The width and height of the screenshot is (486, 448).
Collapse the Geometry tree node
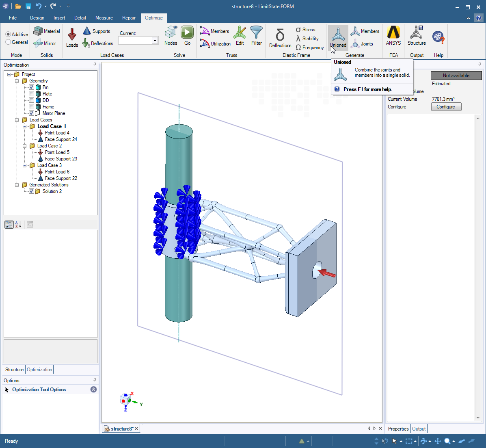[17, 81]
